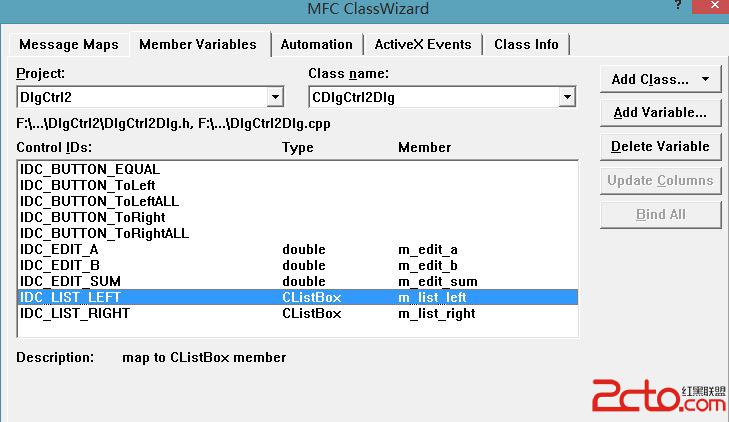Open the Class Info tab
Viewport: 729px width, 422px height.
pos(526,45)
